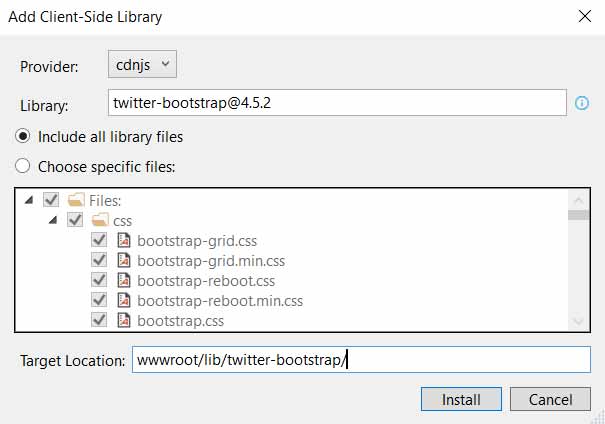Select bootstrap-grid.min.css file name
Viewport: 605px width, 424px height.
click(211, 261)
